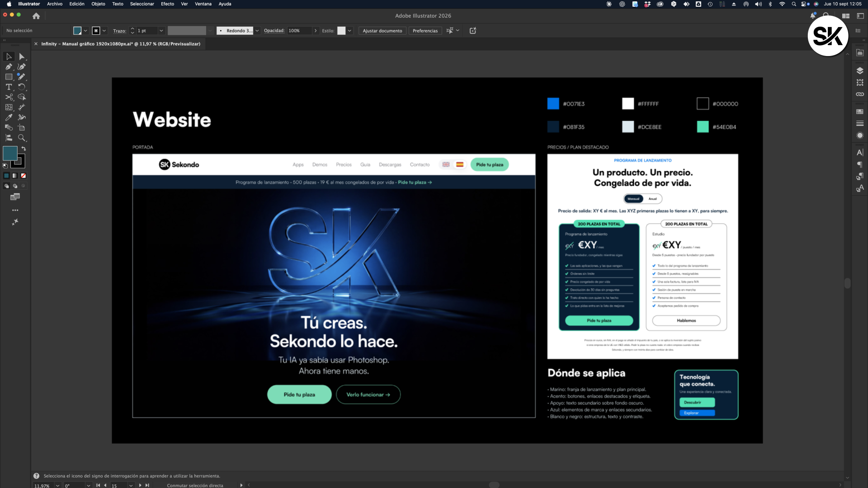
Task: Select the Eyedropper tool
Action: (x=9, y=117)
